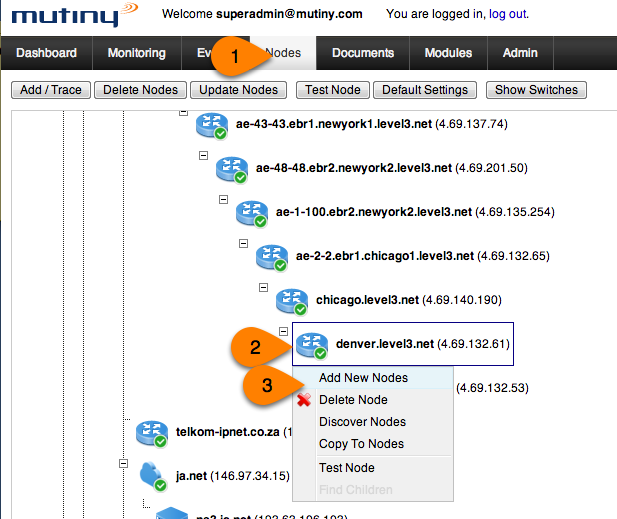Click the router icon for ae-2-2.ebr1.chicago1.level3.net
617x519 pixels.
(272, 258)
